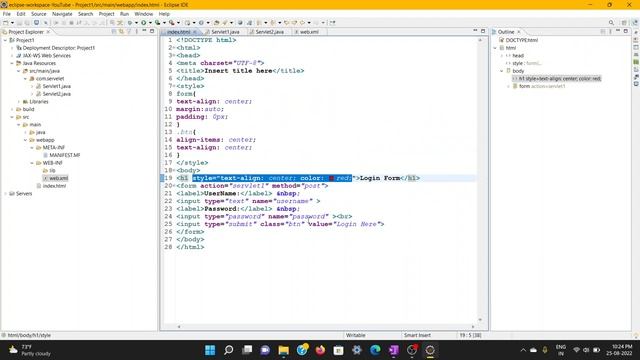Expand the Libraries node
Image resolution: width=640 pixels, height=360 pixels.
point(19,102)
